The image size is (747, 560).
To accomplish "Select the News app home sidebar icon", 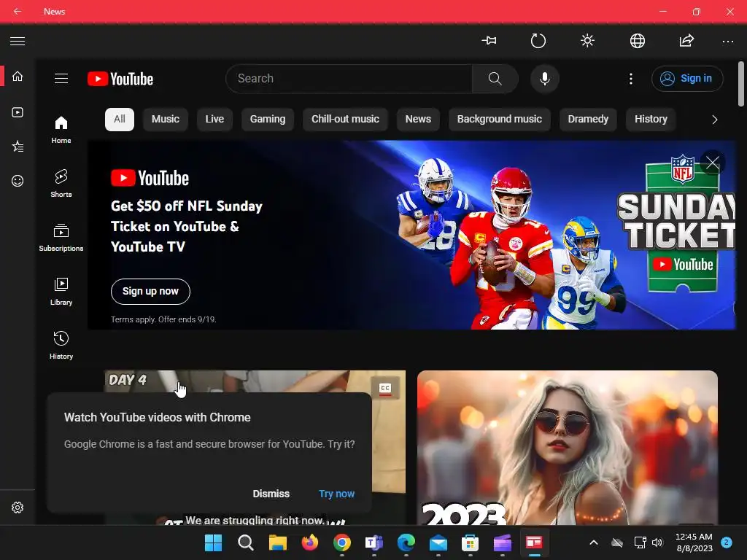I will coord(18,76).
